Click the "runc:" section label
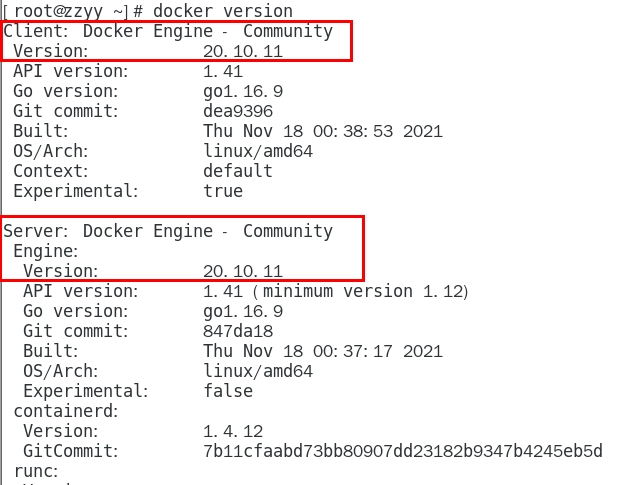This screenshot has height=485, width=644. point(36,471)
